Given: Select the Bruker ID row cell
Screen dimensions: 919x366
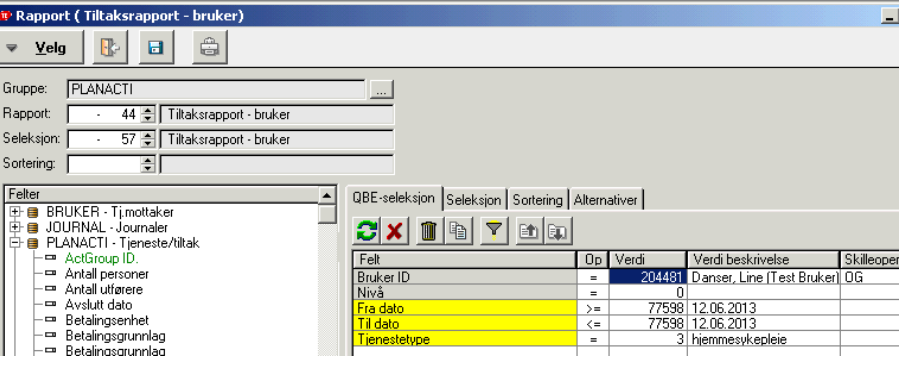Looking at the screenshot, I should 465,277.
